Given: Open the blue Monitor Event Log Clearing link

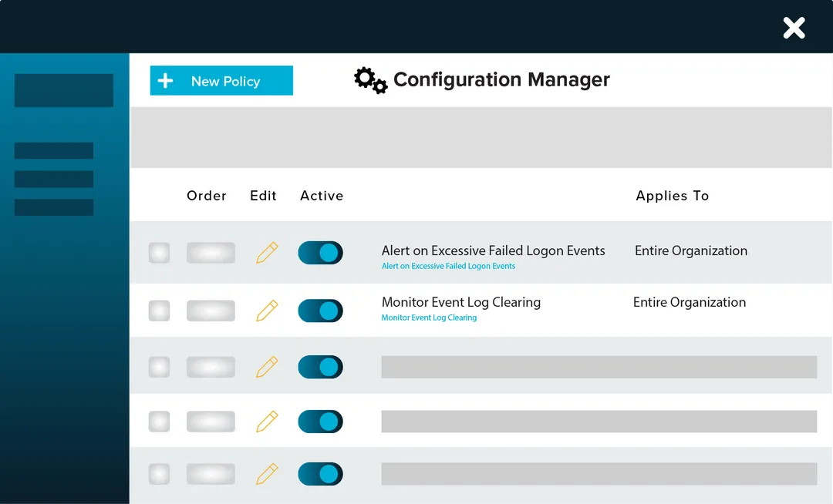Looking at the screenshot, I should (x=430, y=318).
